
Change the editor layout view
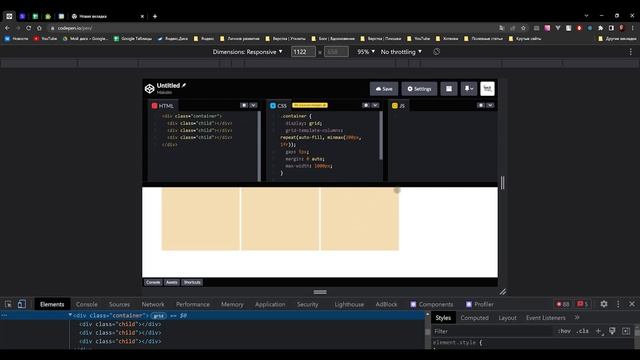pyautogui.click(x=449, y=89)
